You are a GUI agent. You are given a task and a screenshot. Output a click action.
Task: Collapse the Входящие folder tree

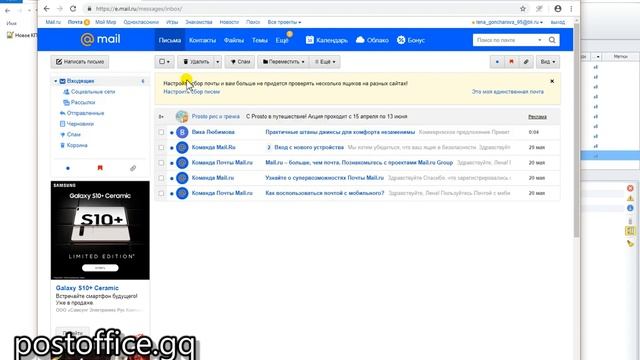click(56, 81)
